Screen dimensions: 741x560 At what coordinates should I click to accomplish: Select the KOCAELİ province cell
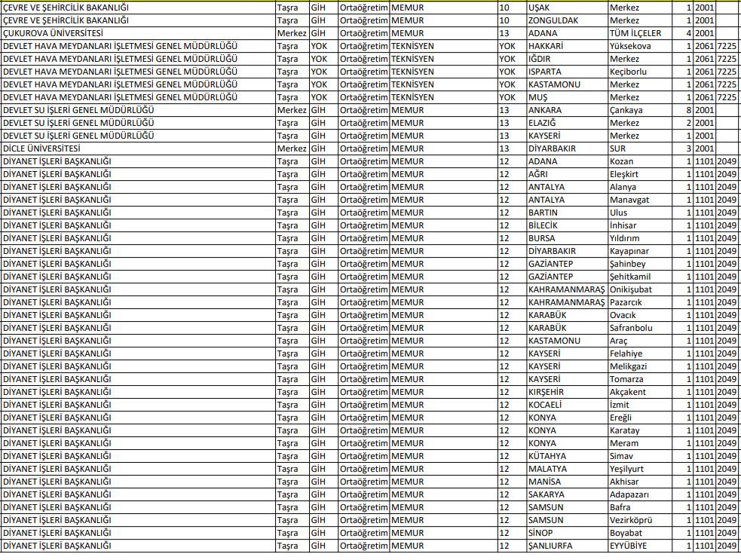click(x=567, y=405)
